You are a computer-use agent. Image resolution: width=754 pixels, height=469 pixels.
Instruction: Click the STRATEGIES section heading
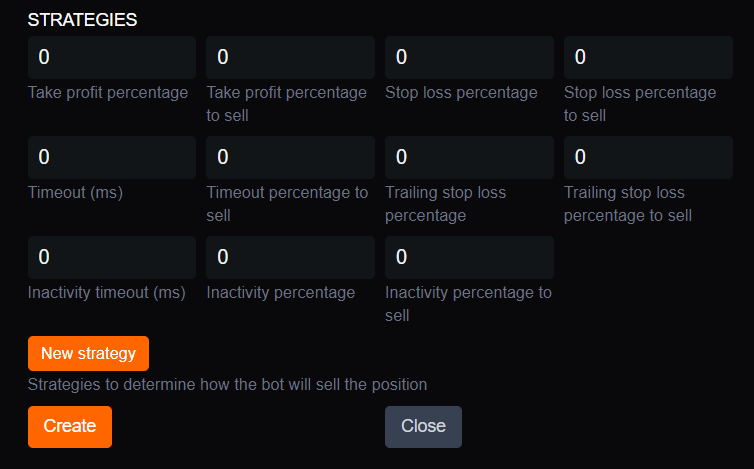(83, 20)
